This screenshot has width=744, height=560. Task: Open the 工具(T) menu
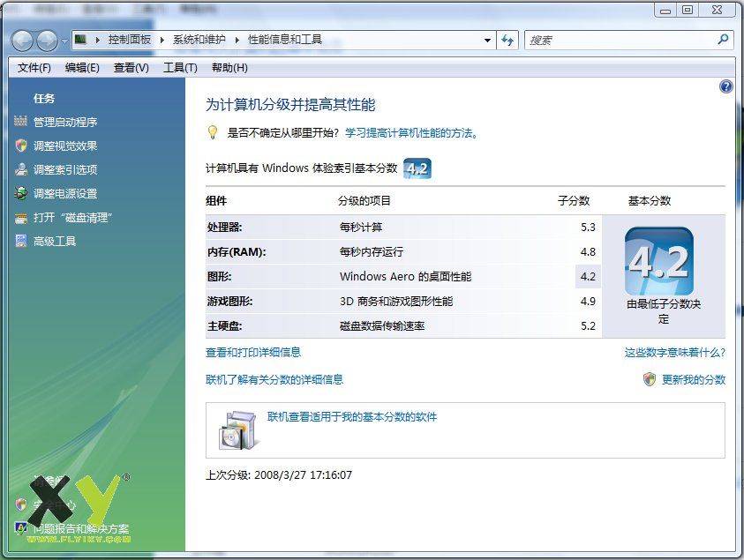point(180,68)
